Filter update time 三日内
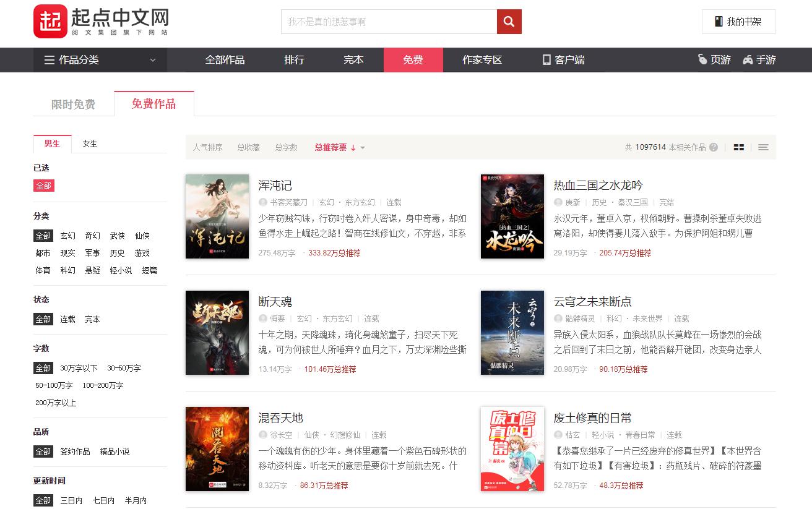This screenshot has height=509, width=812. (72, 500)
